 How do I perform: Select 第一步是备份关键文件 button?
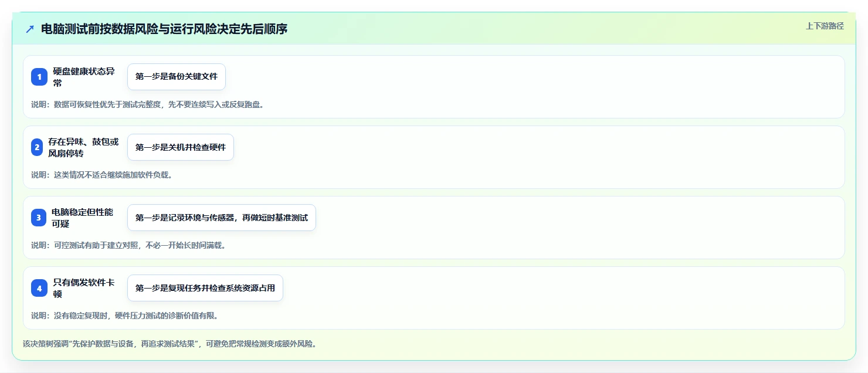(x=177, y=77)
